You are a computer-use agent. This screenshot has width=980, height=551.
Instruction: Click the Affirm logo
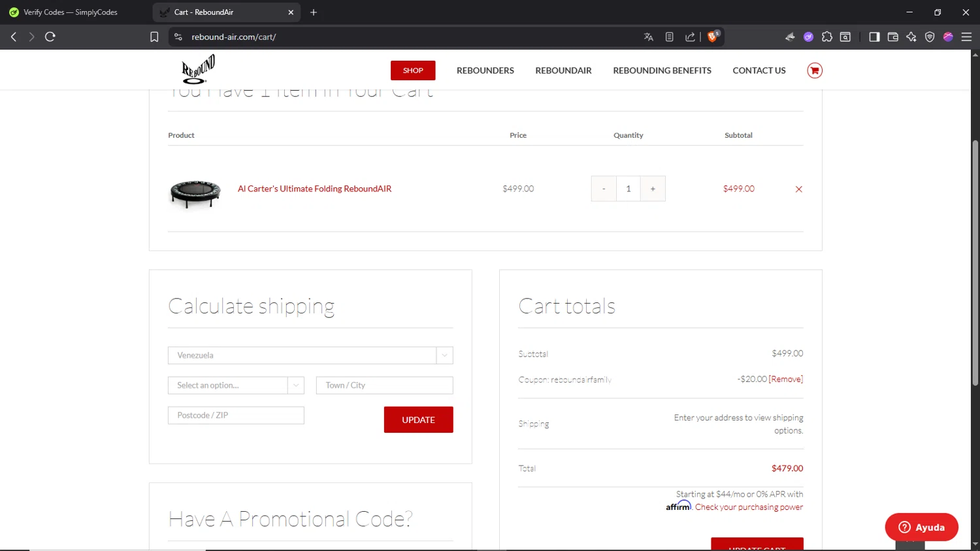(678, 506)
